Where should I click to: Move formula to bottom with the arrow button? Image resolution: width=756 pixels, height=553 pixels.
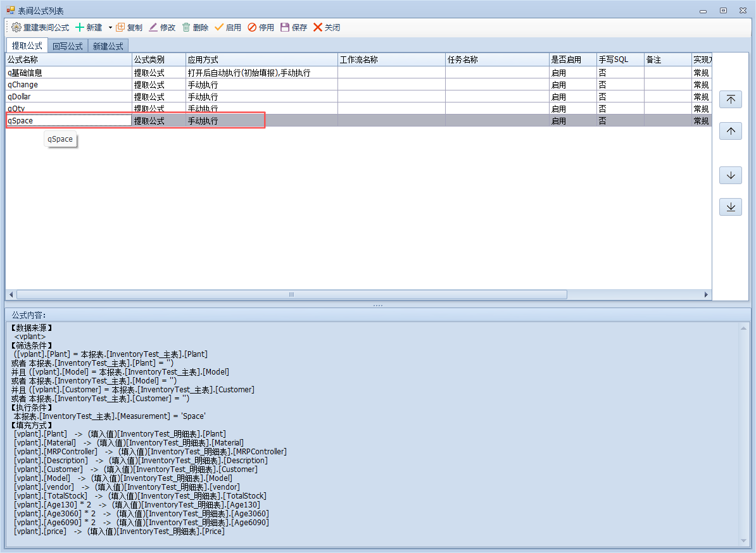point(731,207)
